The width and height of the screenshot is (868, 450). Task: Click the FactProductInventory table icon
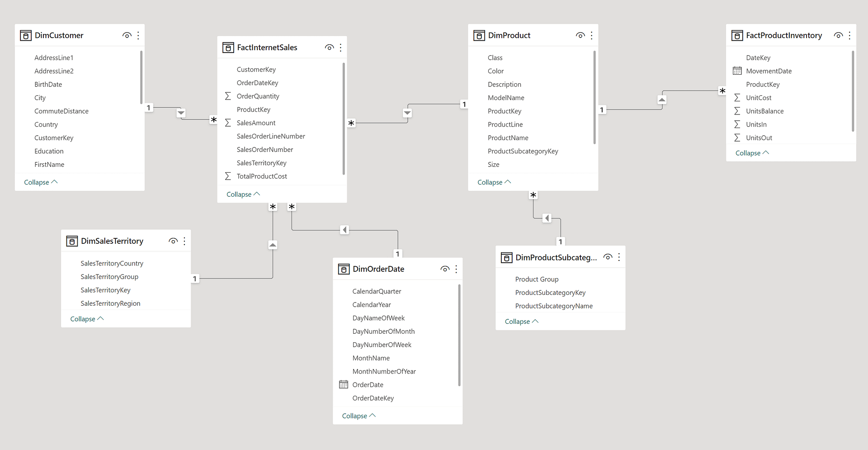pyautogui.click(x=737, y=36)
